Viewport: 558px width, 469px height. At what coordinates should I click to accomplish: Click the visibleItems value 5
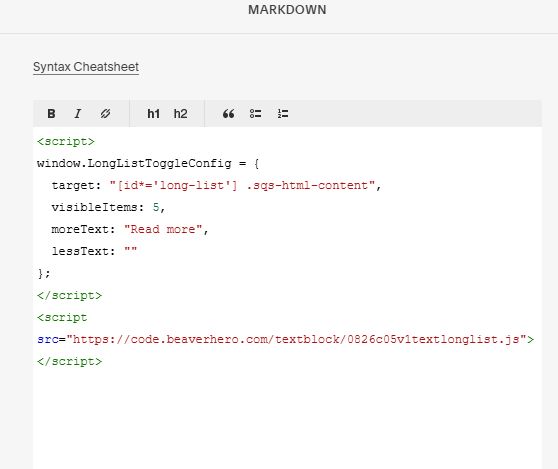click(x=156, y=207)
